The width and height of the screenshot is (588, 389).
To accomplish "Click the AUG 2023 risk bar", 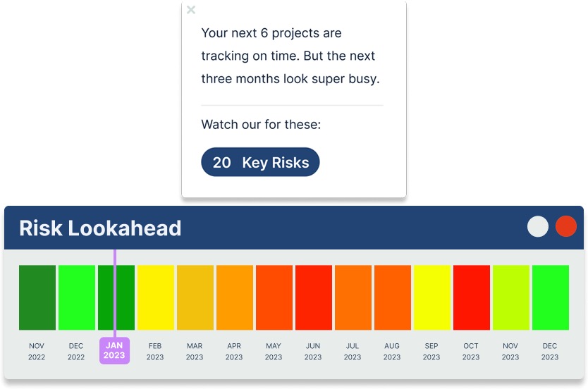I will tap(393, 297).
